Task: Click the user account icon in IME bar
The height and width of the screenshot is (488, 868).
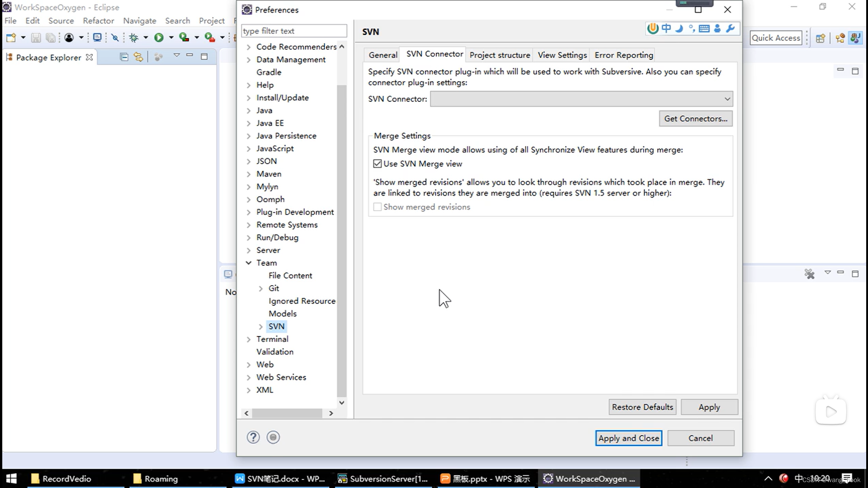Action: coord(717,28)
